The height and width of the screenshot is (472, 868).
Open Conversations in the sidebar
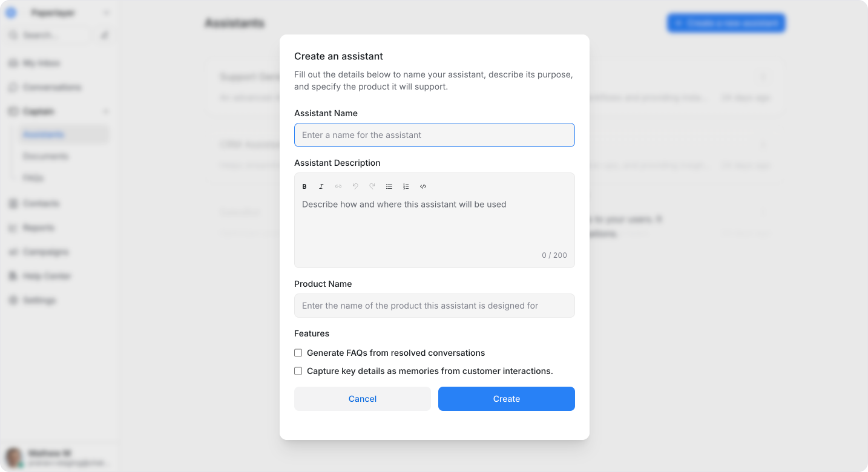click(x=51, y=87)
